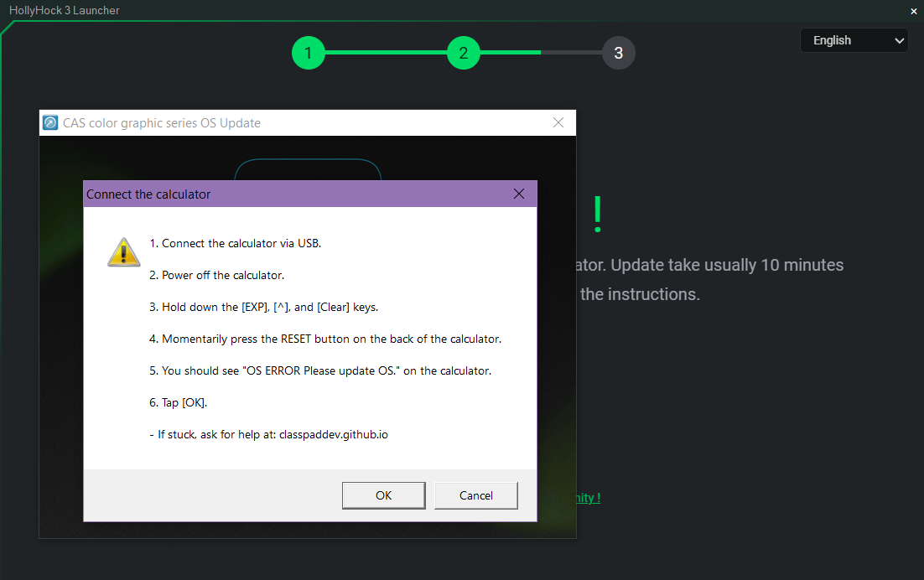The height and width of the screenshot is (580, 924).
Task: Click step 1 circle in the progress stepper
Action: click(309, 53)
